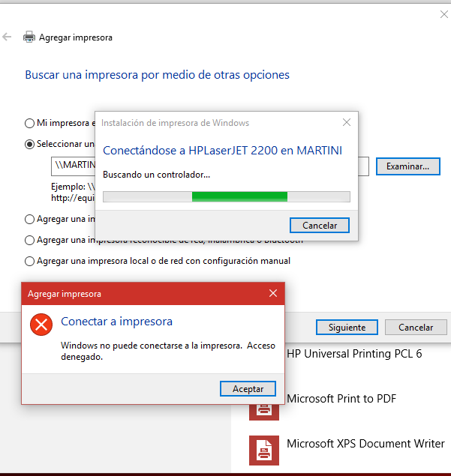Click the Siguiente button
Image resolution: width=451 pixels, height=476 pixels.
(347, 328)
